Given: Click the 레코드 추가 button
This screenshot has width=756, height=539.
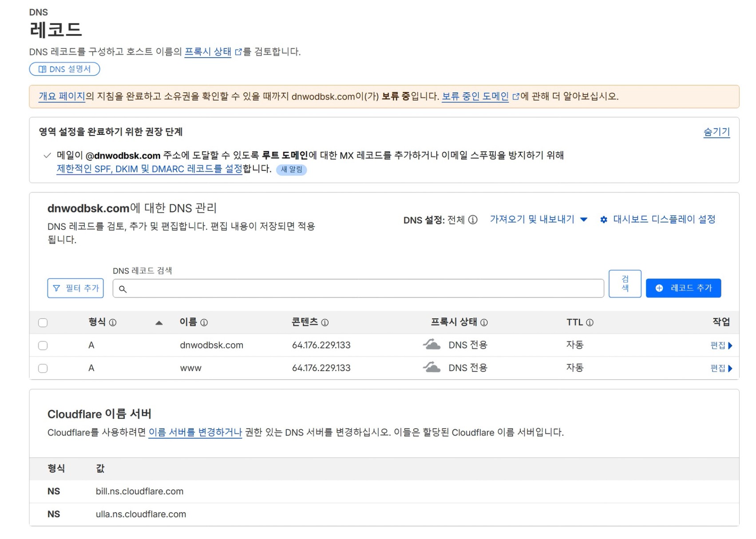Looking at the screenshot, I should (x=683, y=288).
